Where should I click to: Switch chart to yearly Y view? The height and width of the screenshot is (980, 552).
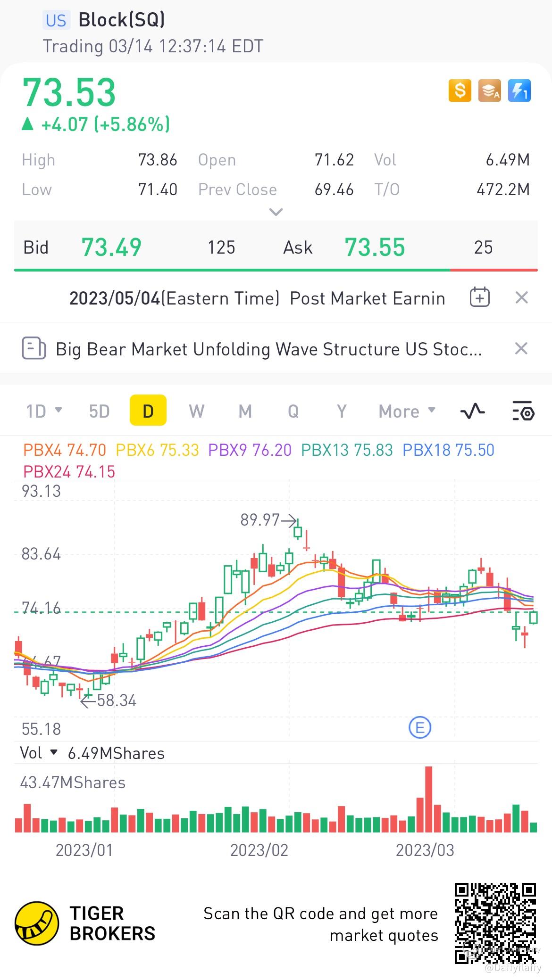click(342, 411)
